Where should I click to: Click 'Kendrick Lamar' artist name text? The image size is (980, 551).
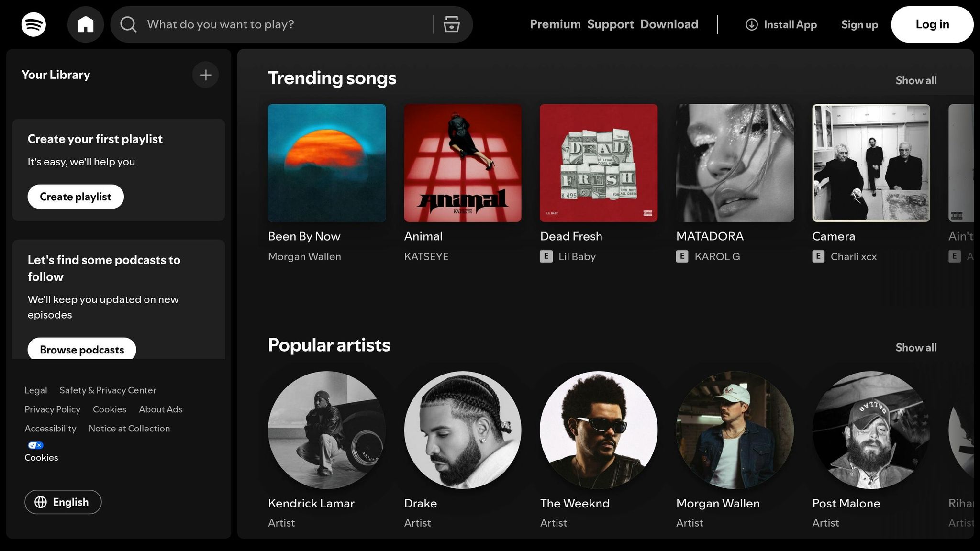312,503
